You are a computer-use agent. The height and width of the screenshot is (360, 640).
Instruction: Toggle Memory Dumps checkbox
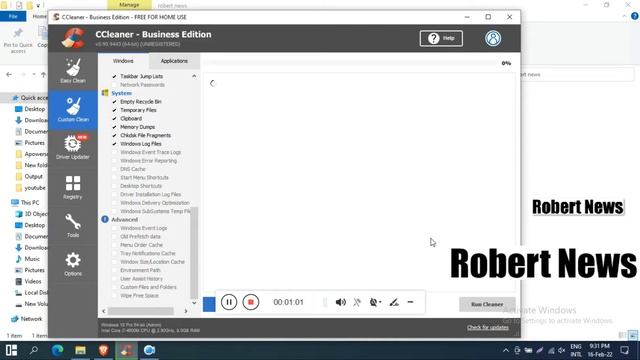114,127
